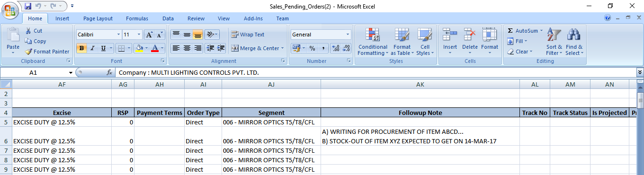
Task: Click the Fill Color yellow swatch
Action: 139,48
